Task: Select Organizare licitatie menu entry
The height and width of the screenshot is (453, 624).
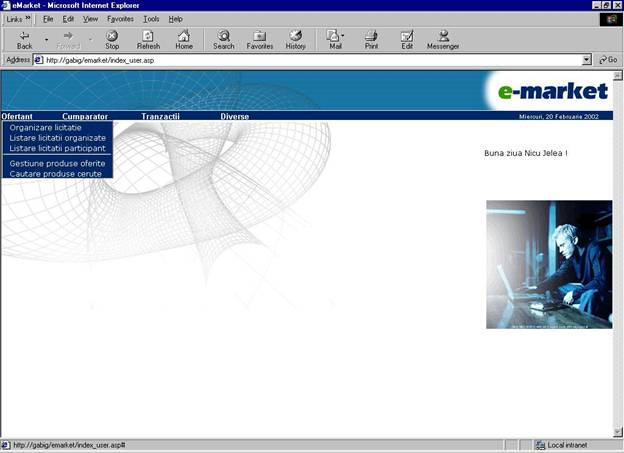Action: pos(45,128)
